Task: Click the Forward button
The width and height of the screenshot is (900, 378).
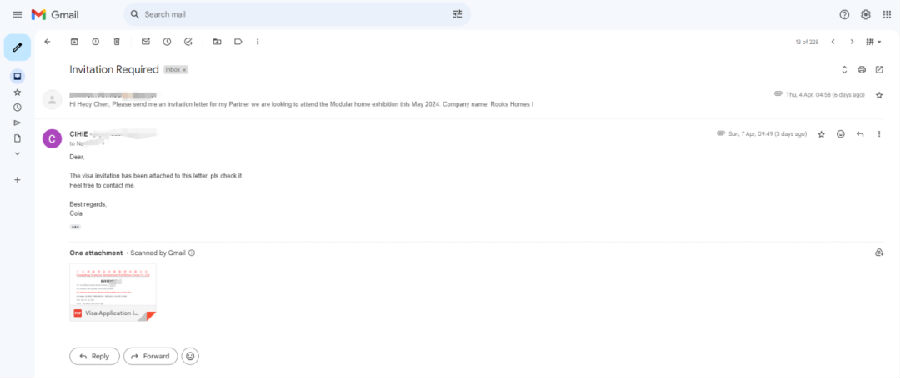Action: [x=150, y=356]
